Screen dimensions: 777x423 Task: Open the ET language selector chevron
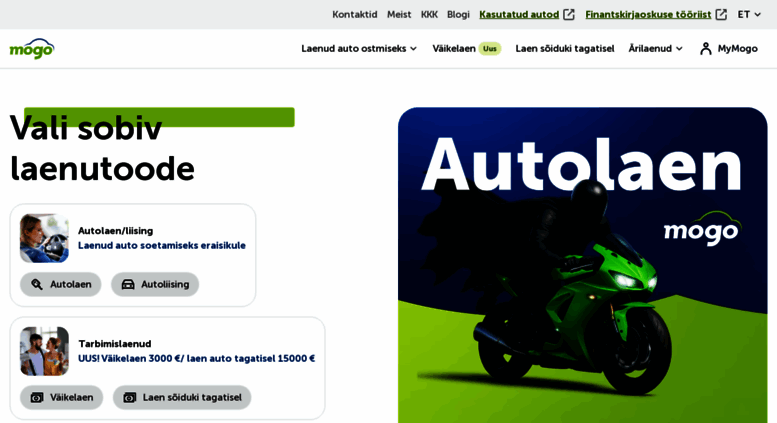pos(757,15)
